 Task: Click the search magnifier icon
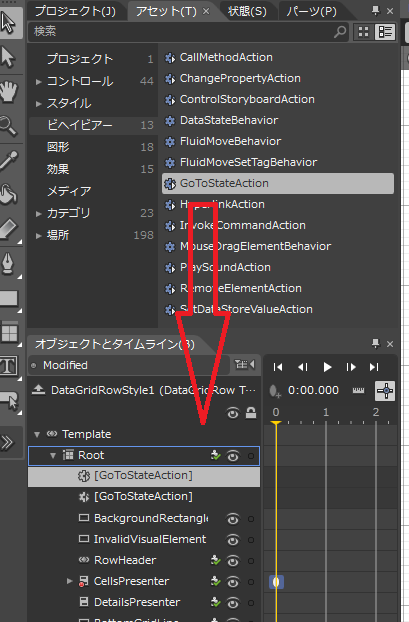pyautogui.click(x=340, y=31)
